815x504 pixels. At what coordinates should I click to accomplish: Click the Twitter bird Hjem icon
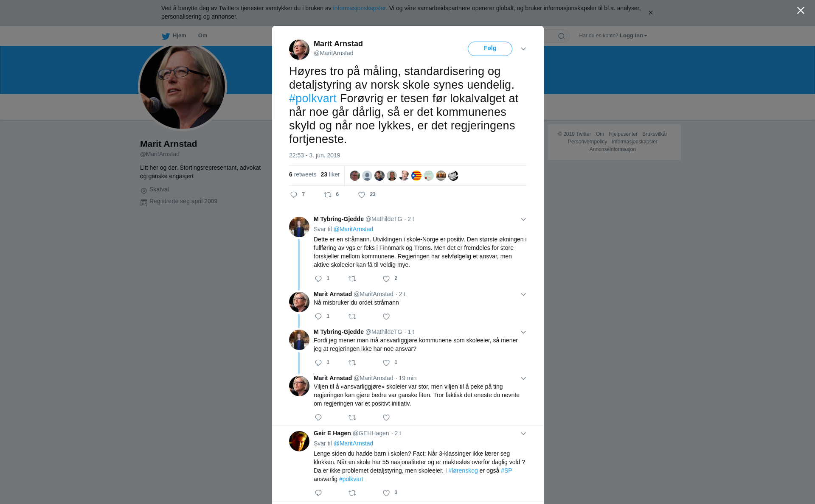(166, 36)
